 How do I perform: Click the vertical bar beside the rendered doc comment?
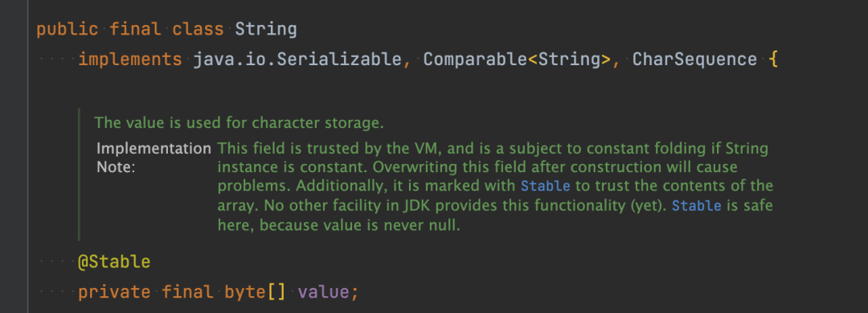79,175
